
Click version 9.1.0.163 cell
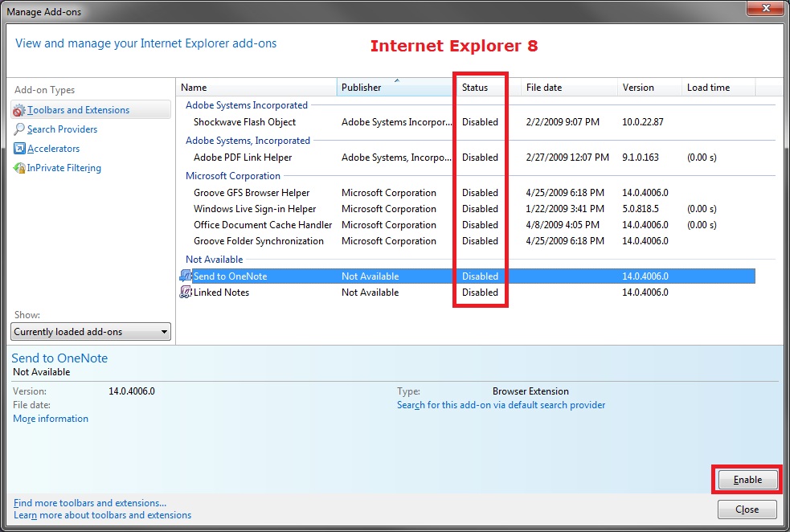point(640,158)
